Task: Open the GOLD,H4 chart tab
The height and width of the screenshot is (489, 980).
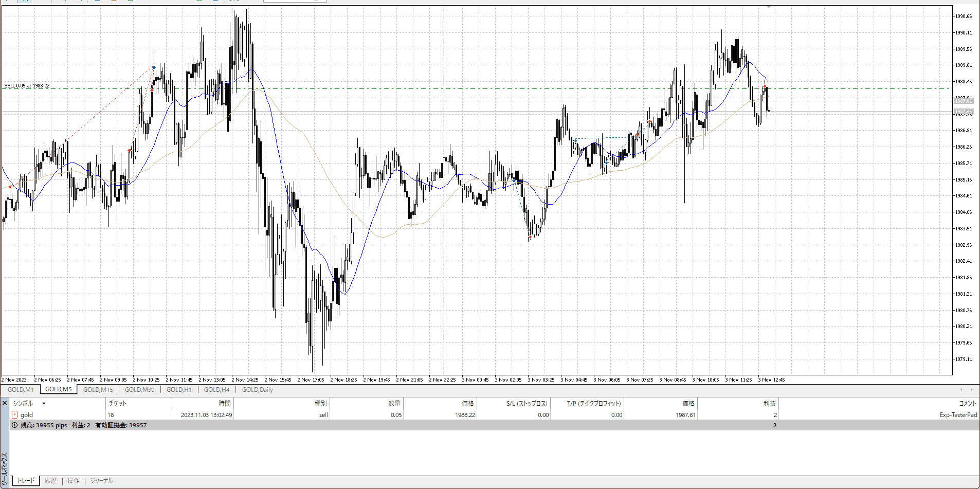Action: coord(216,390)
